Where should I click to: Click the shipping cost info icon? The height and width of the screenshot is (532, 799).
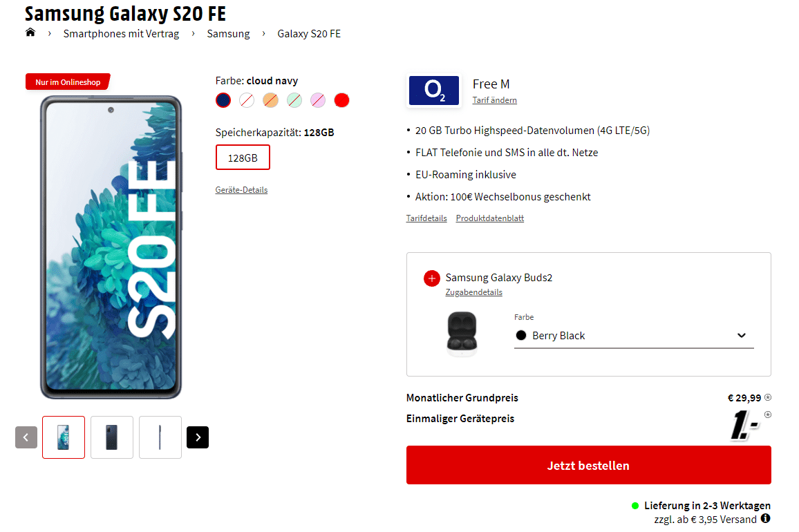pos(765,518)
